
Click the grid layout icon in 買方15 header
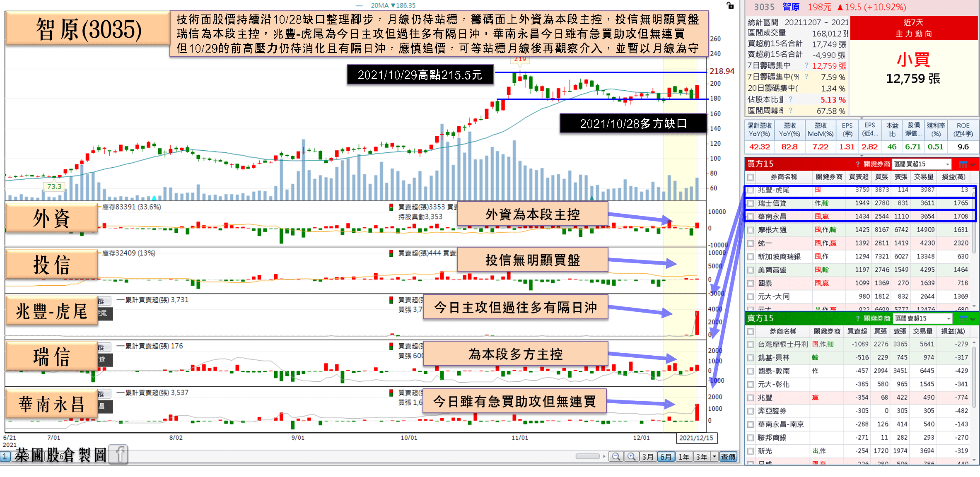963,164
